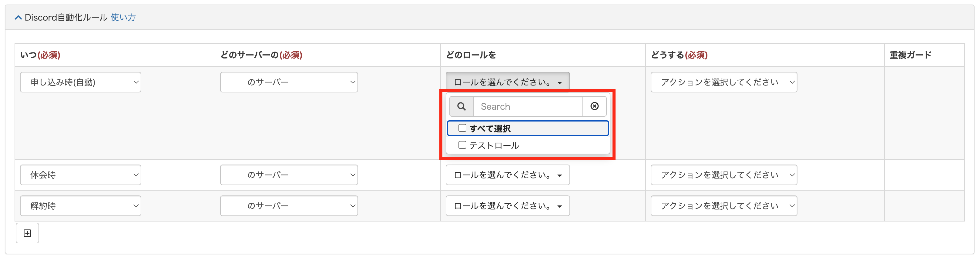
Task: Open the 休会時 timing dropdown
Action: click(x=80, y=175)
